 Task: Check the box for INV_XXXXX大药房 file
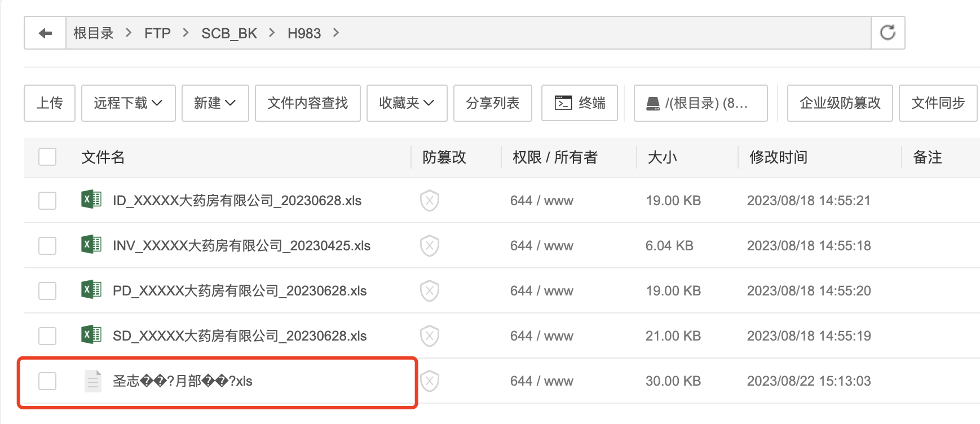(x=47, y=246)
